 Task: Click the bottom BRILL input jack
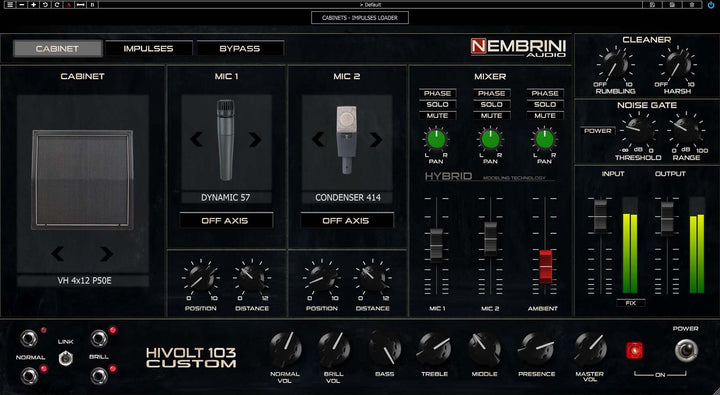(98, 376)
